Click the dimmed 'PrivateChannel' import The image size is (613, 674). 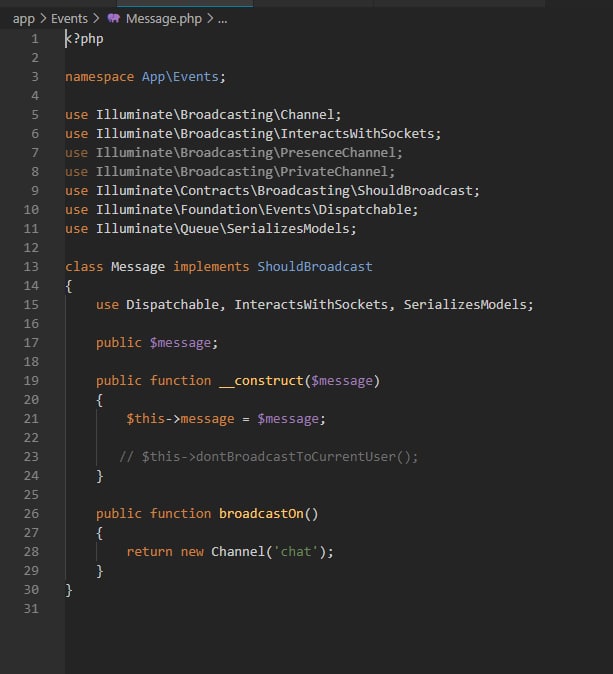[334, 172]
